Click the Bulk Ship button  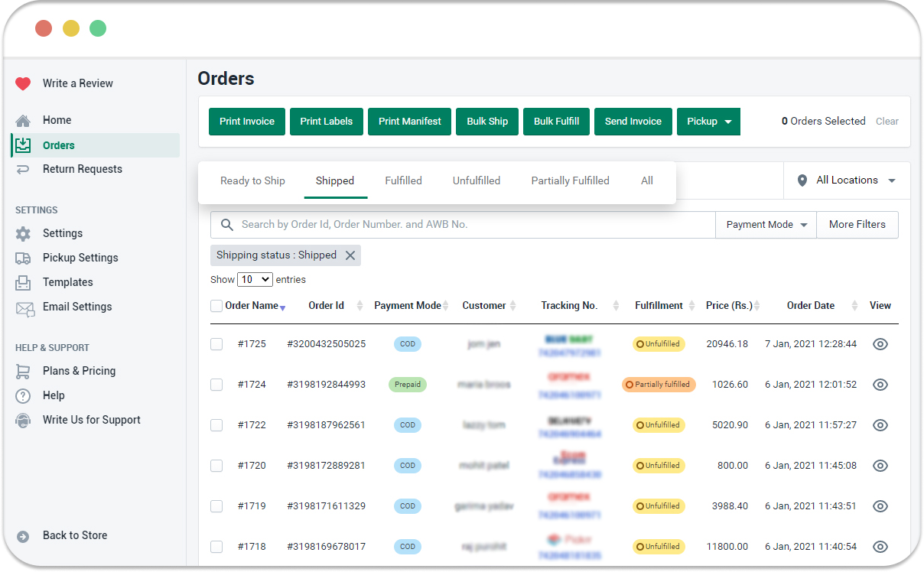coord(486,121)
